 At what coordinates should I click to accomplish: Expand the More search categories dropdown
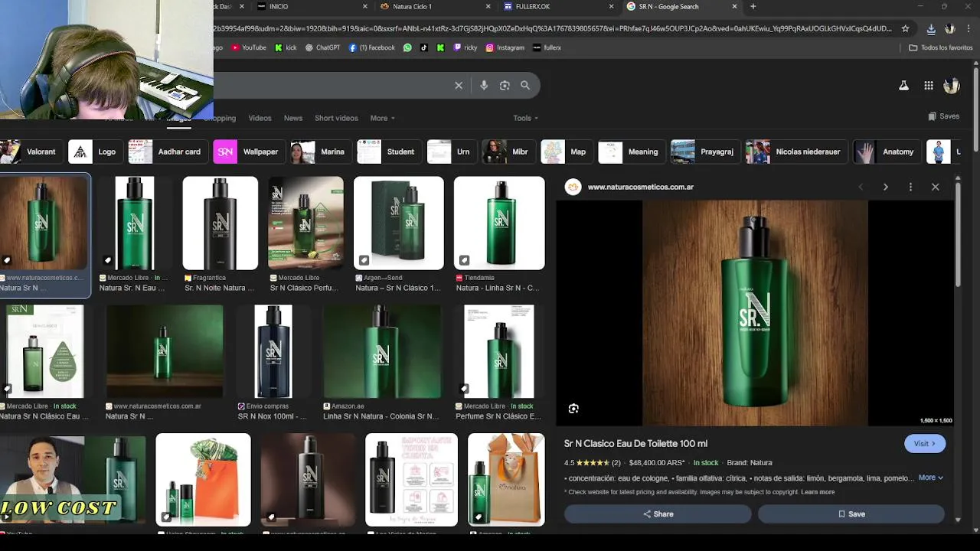tap(382, 118)
